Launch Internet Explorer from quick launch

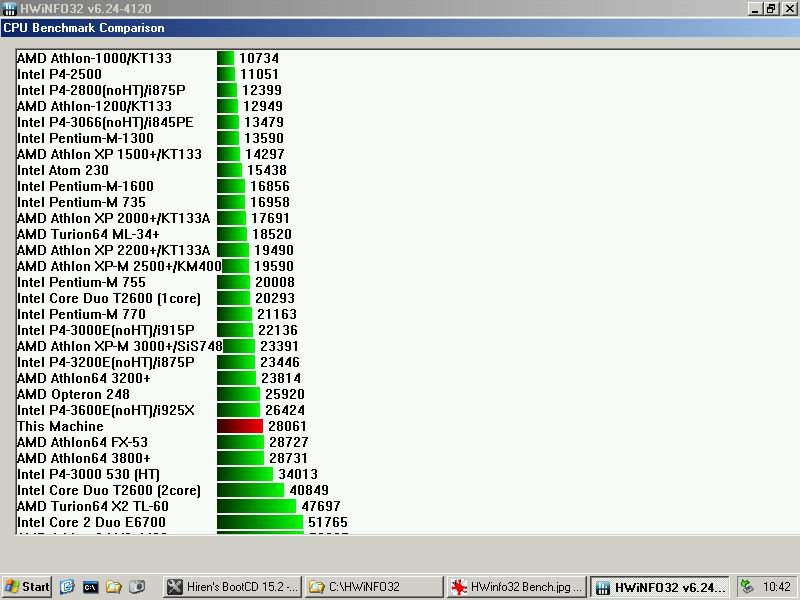pyautogui.click(x=66, y=587)
